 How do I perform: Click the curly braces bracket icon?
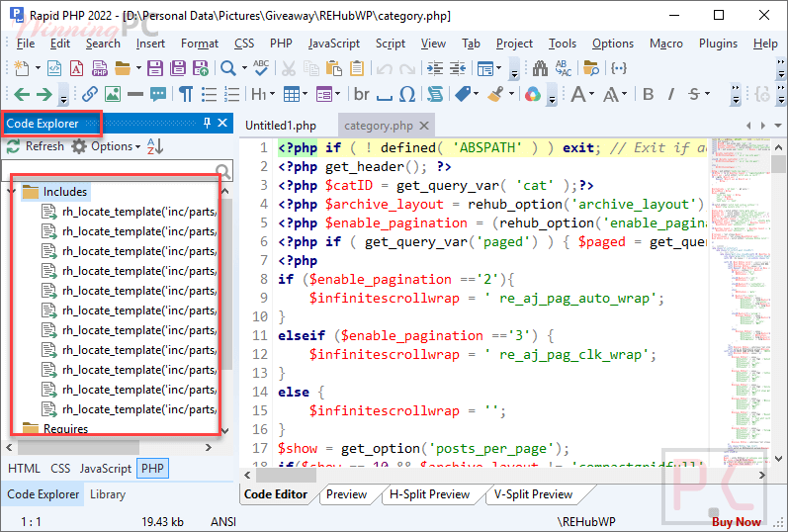click(x=619, y=68)
